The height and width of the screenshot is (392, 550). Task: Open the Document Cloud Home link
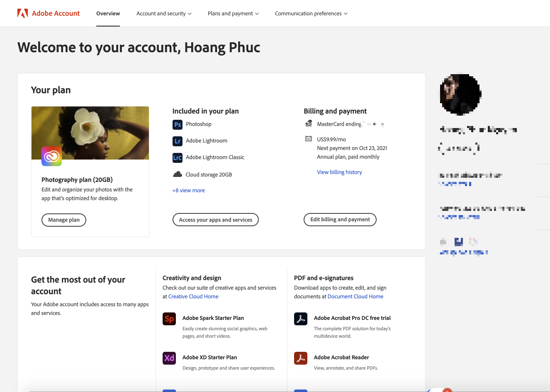[355, 296]
